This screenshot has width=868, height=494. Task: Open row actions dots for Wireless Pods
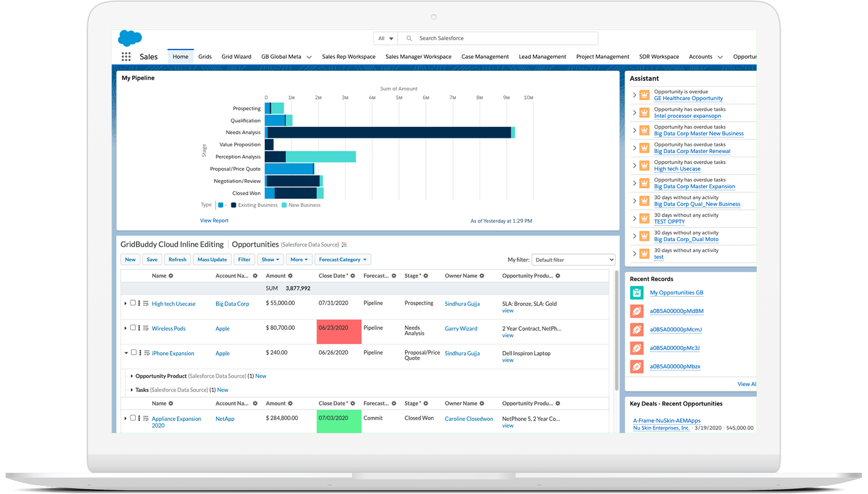[x=139, y=328]
